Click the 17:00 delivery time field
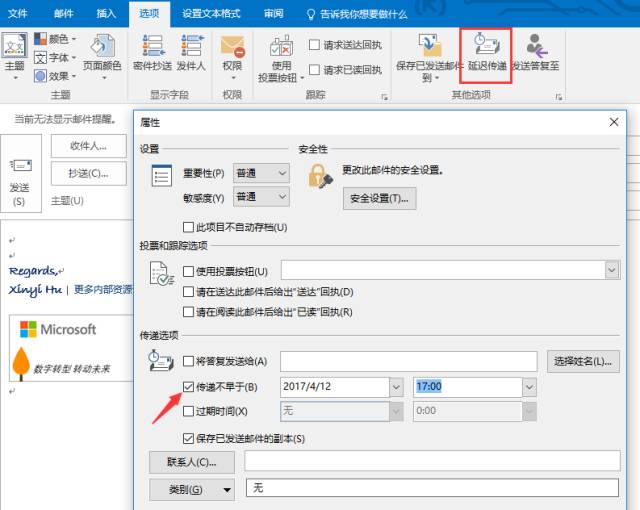 pos(468,387)
